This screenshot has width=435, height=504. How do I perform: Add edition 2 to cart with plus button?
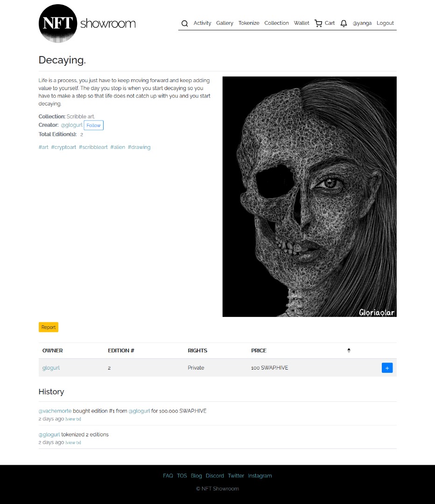387,368
